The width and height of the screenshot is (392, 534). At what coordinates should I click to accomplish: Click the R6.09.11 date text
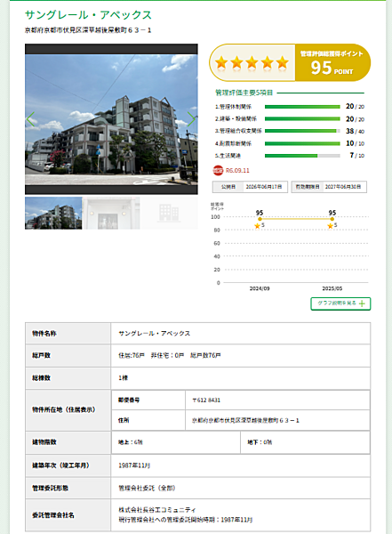(x=237, y=170)
